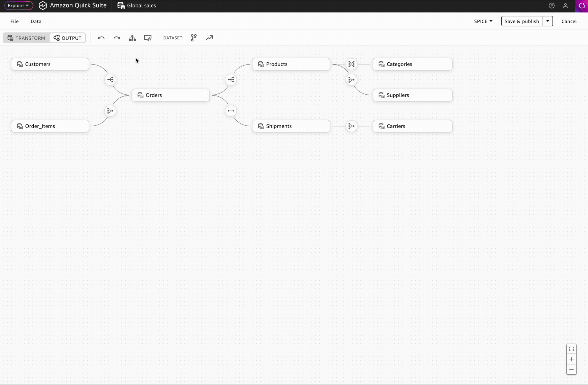Viewport: 588px width, 385px height.
Task: Open the Data menu
Action: pos(36,21)
